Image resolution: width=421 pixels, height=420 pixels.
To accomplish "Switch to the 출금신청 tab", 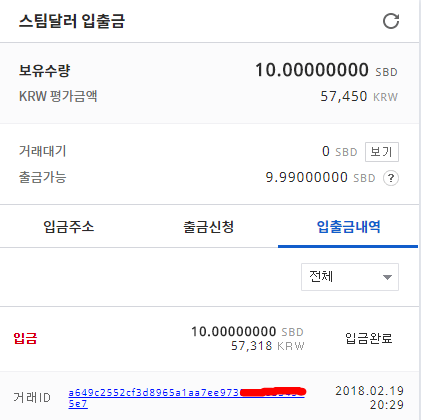I will [209, 227].
